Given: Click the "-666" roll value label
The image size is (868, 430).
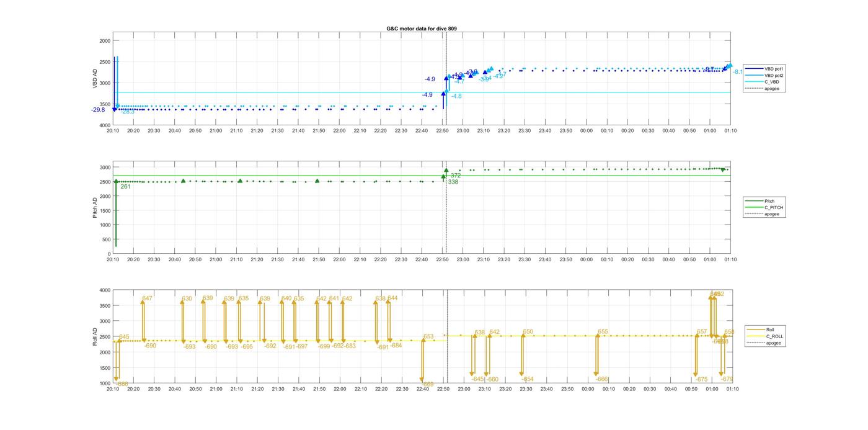Looking at the screenshot, I should click(602, 379).
